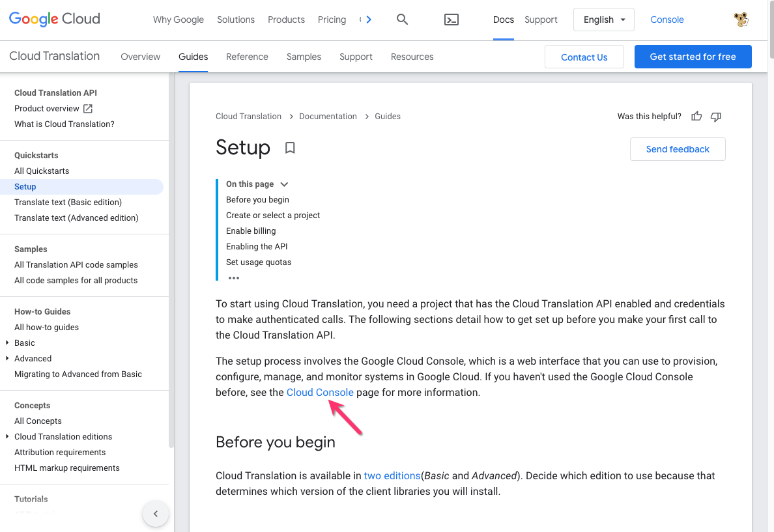Open Product overview in sidebar
This screenshot has height=532, width=774.
click(x=46, y=109)
